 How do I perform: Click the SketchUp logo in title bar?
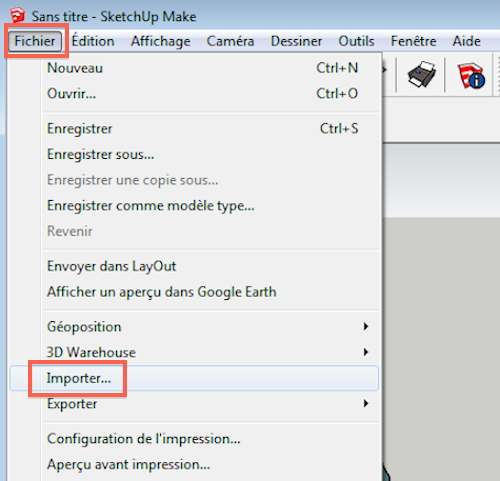point(17,16)
